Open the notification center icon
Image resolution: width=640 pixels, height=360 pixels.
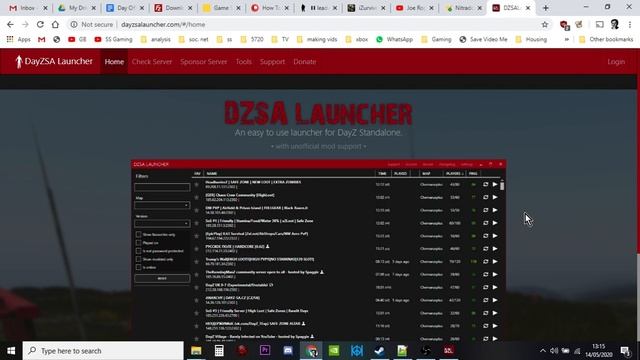(625, 351)
